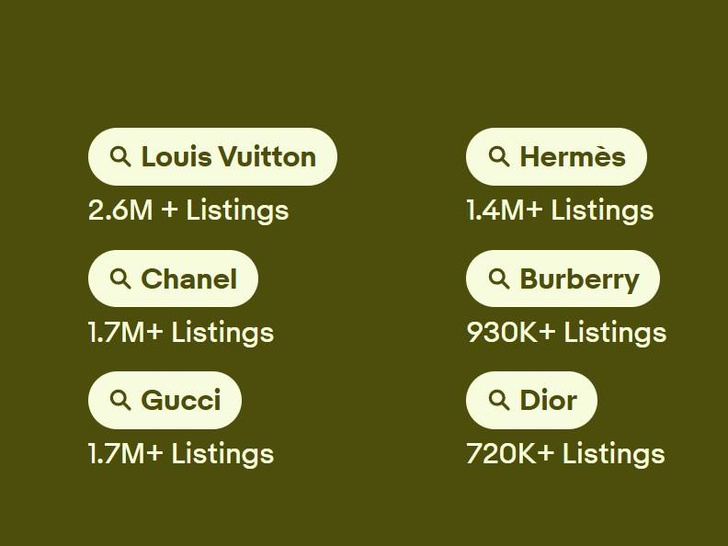This screenshot has height=546, width=728.
Task: Open the 720K+ Listings count
Action: tap(565, 454)
